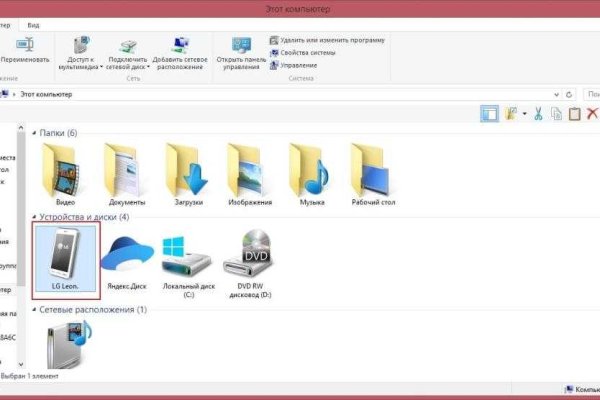
Task: Click the scissors cut icon
Action: [538, 115]
